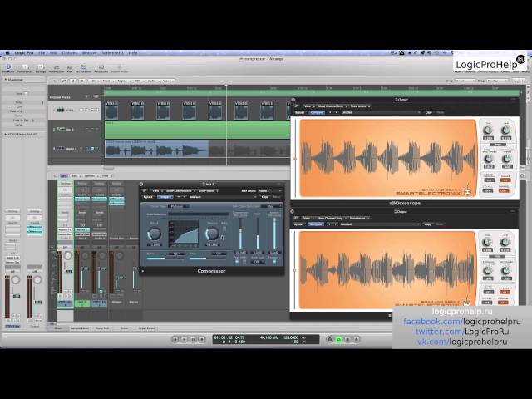Click the first track's drum icon in the track list
This screenshot has height=399, width=532.
[61, 110]
